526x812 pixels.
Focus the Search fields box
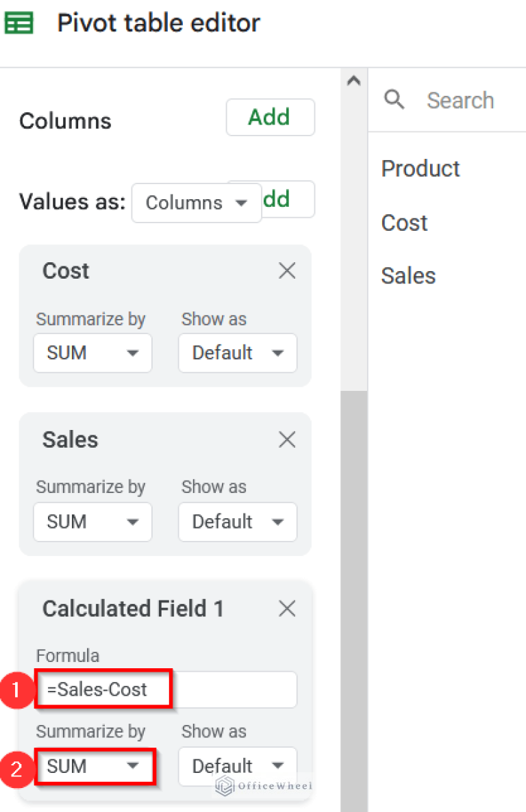[466, 101]
